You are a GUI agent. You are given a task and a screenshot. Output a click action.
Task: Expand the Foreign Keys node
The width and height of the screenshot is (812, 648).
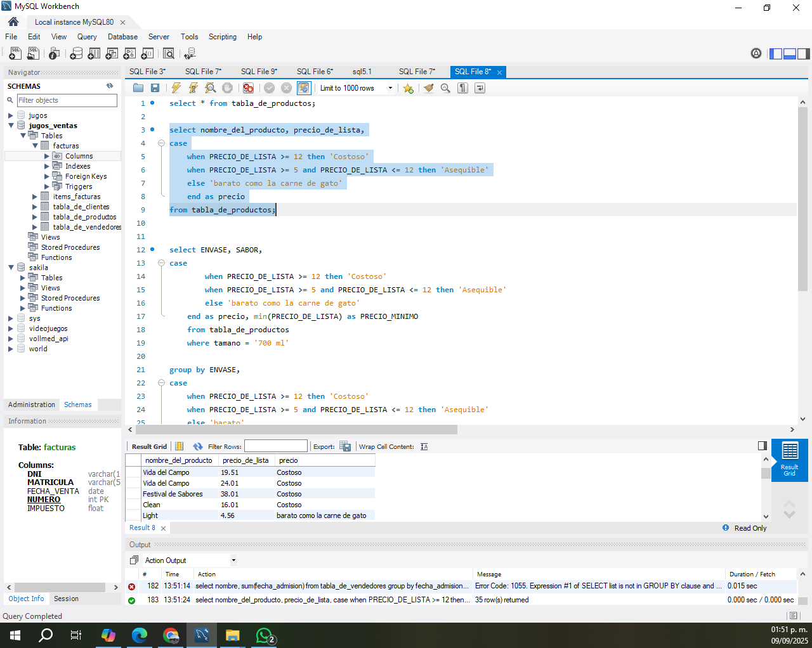click(47, 176)
